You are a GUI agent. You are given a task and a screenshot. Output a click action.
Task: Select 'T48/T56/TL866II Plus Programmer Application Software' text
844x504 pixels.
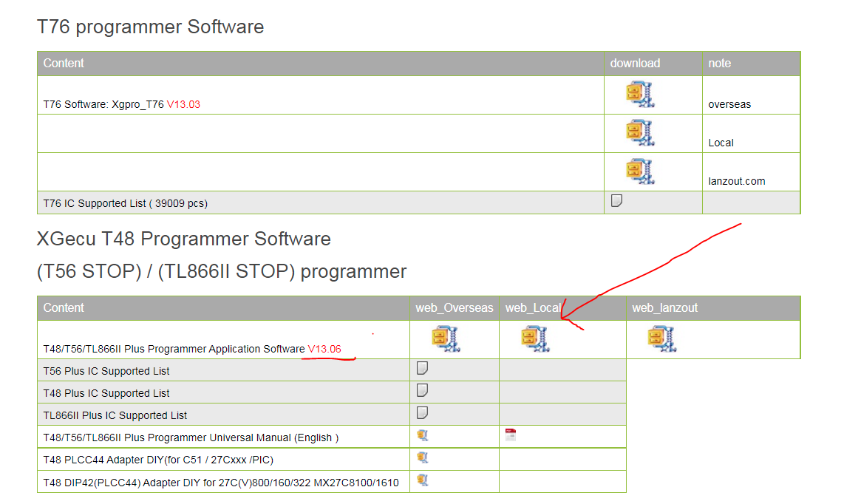(174, 349)
